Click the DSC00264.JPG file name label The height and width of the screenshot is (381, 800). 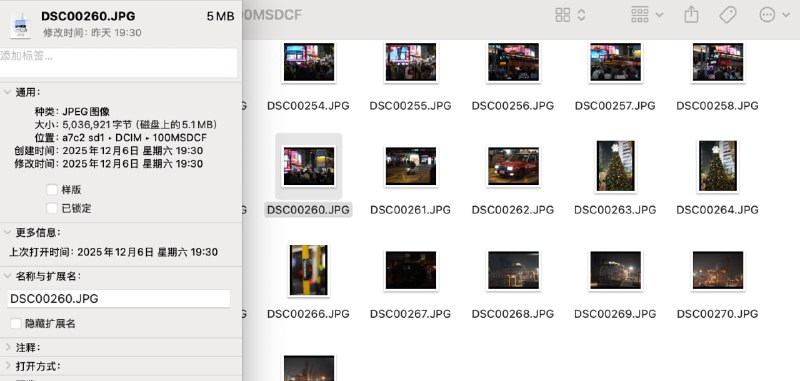point(717,210)
